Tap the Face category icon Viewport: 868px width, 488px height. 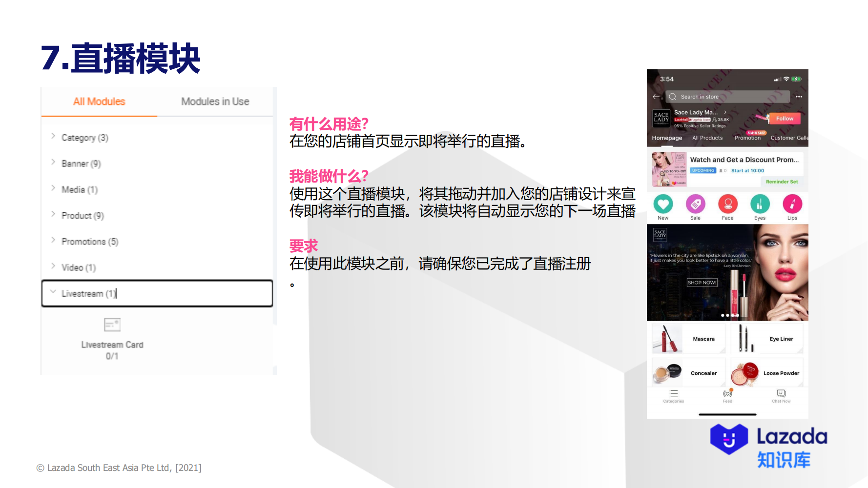(x=728, y=204)
